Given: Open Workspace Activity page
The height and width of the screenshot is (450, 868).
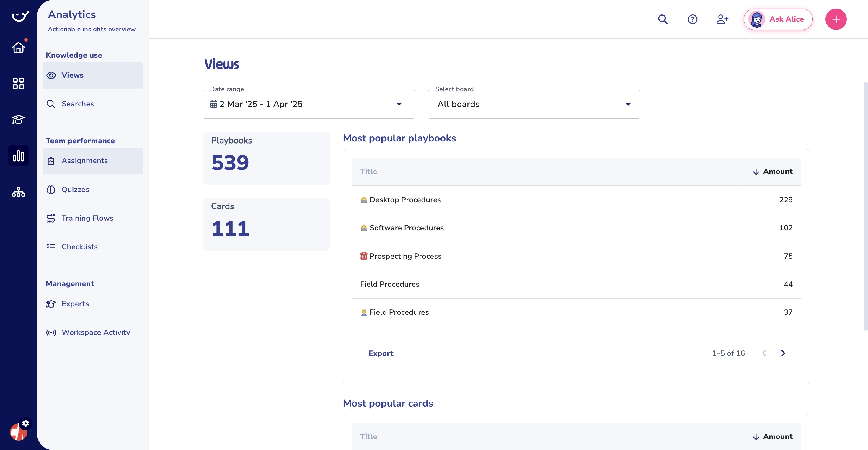Looking at the screenshot, I should [93, 332].
